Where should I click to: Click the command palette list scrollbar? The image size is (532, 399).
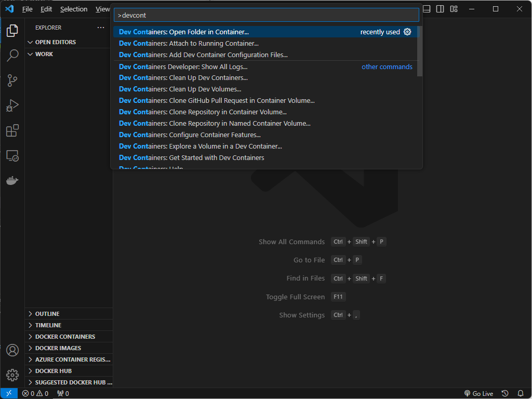(x=420, y=51)
